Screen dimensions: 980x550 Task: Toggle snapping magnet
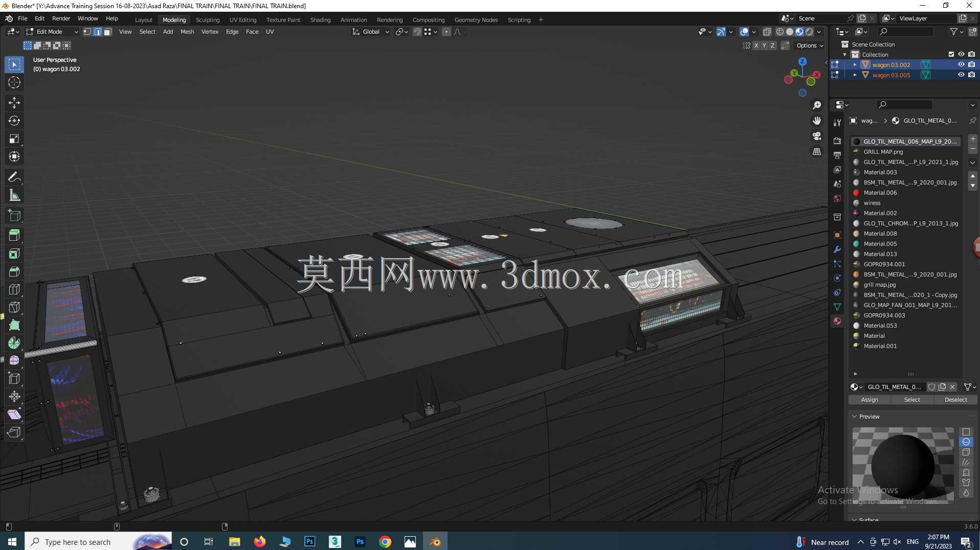pyautogui.click(x=417, y=32)
